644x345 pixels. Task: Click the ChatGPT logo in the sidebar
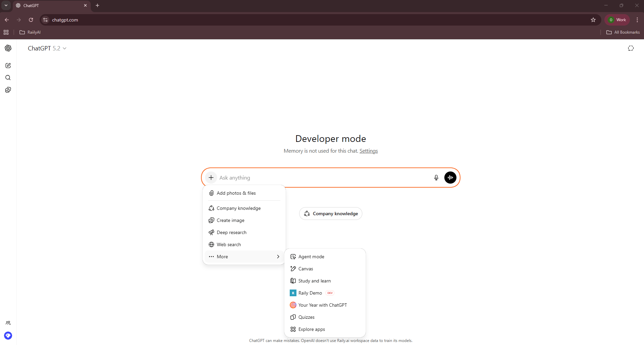(x=8, y=48)
